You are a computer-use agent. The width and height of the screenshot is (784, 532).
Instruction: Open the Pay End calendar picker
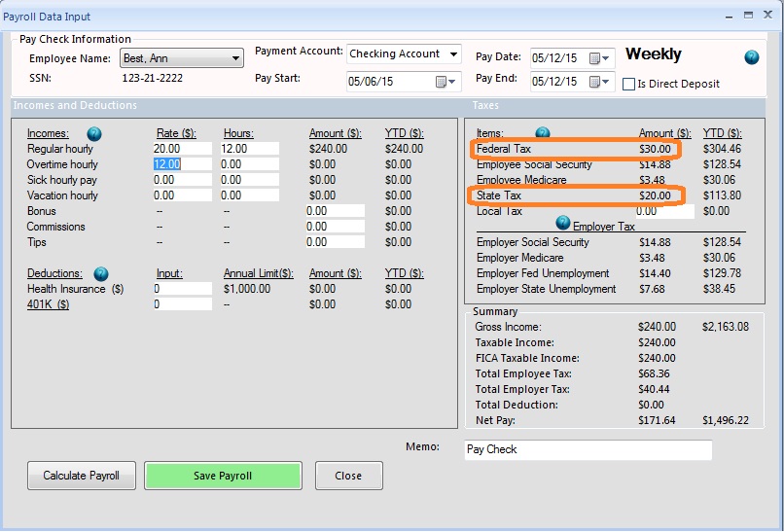click(x=600, y=81)
